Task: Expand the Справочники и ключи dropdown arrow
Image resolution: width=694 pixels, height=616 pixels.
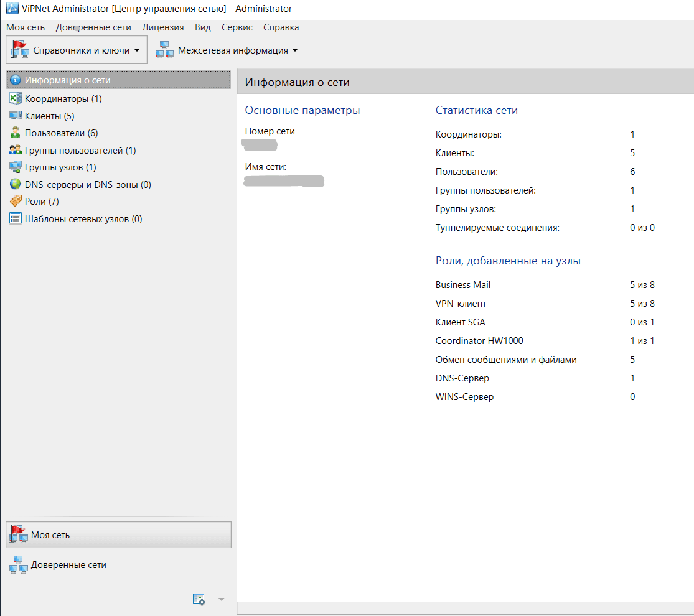Action: pyautogui.click(x=137, y=50)
